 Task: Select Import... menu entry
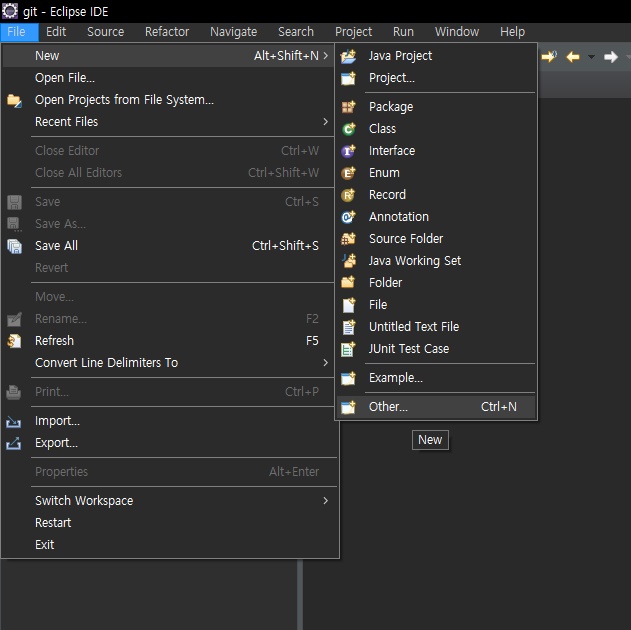pyautogui.click(x=170, y=421)
